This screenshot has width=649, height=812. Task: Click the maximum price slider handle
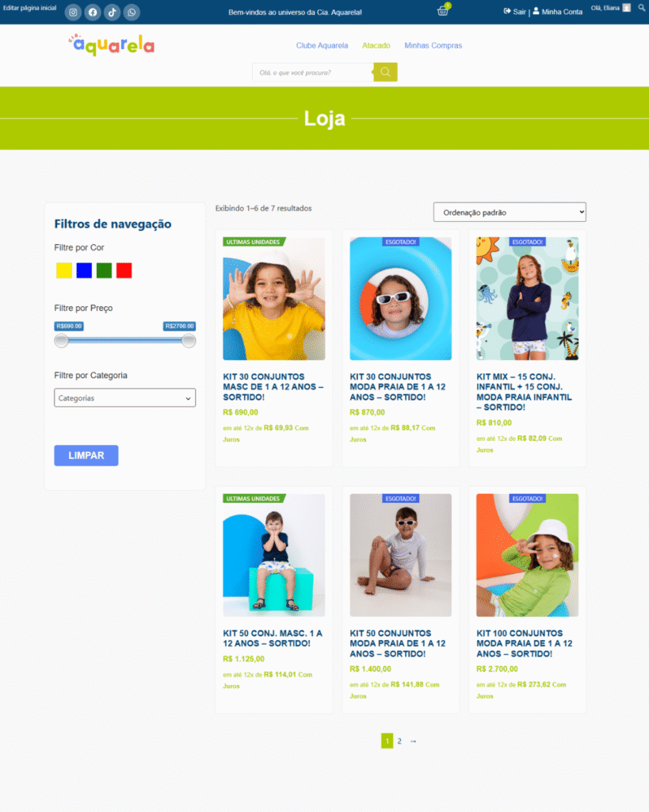(189, 341)
